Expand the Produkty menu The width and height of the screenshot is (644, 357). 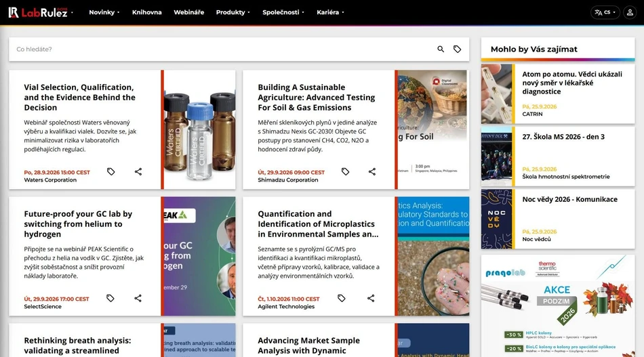(x=233, y=12)
